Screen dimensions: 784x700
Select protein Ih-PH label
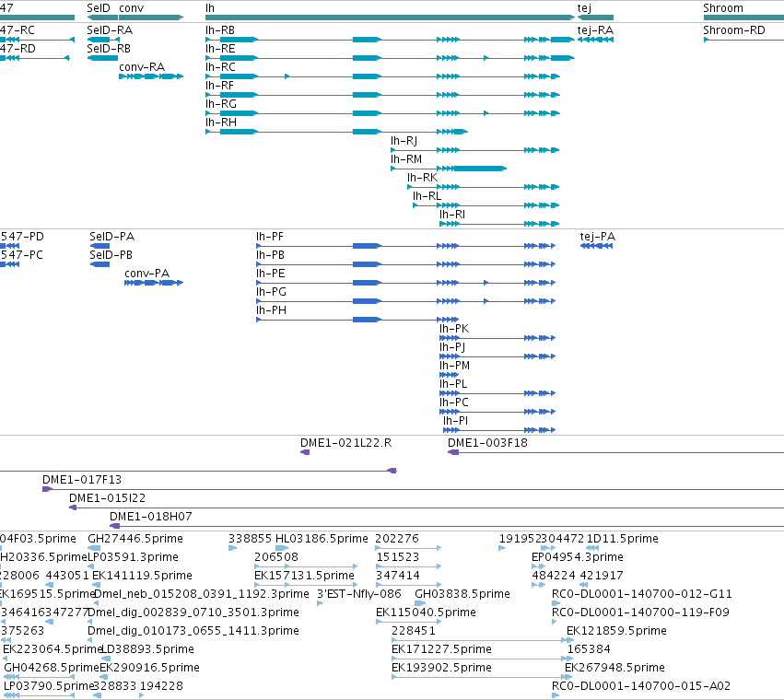(271, 310)
